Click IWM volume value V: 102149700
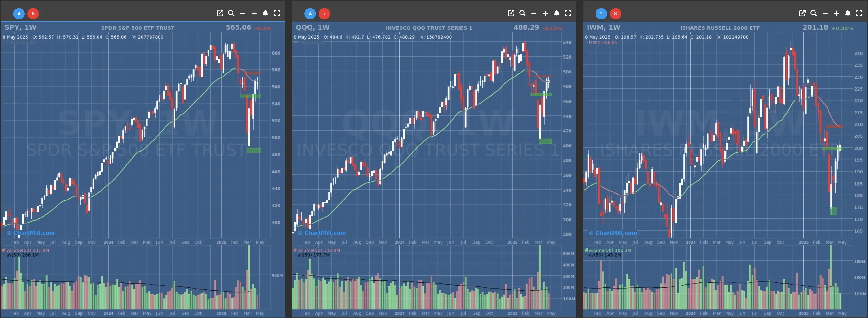Screen dimensions: 868x318 (733, 37)
